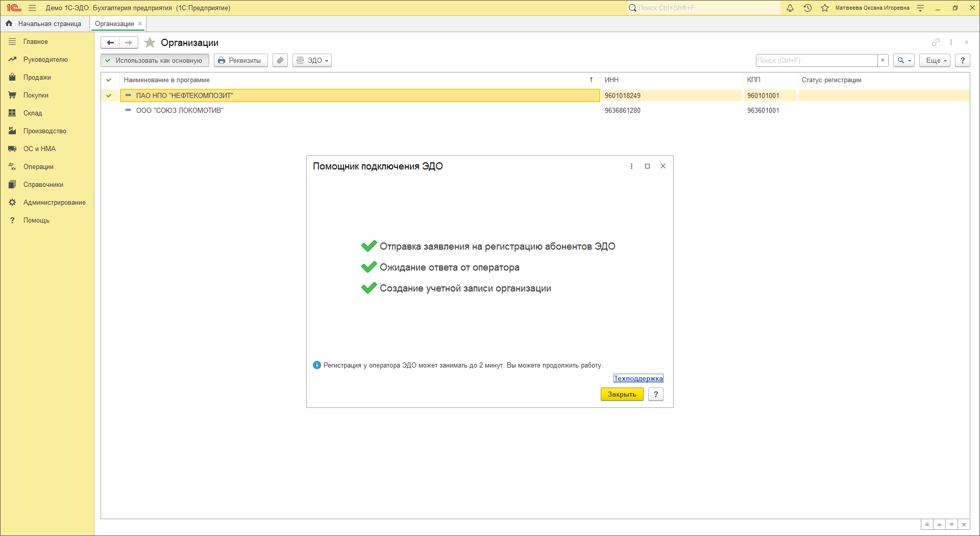Click the paperclip attachments icon
980x536 pixels.
pos(280,61)
